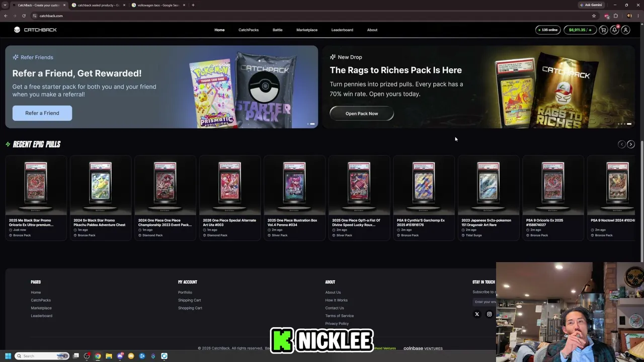Open File Explorer from the taskbar
Image resolution: width=644 pixels, height=362 pixels.
point(109,356)
